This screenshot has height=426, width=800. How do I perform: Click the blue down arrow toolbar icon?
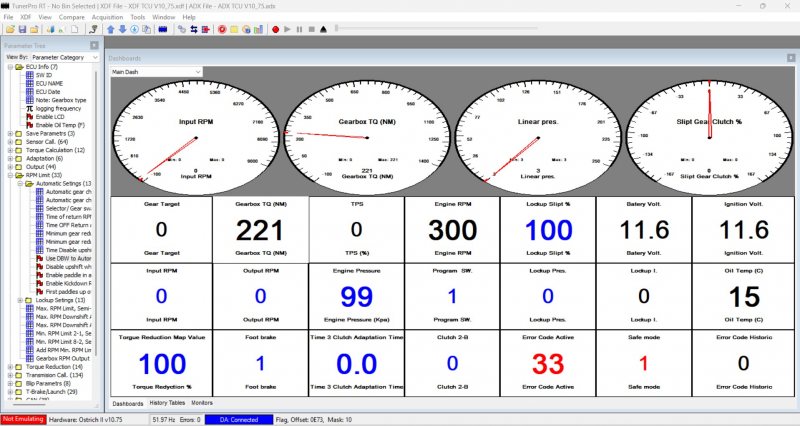[x=123, y=29]
